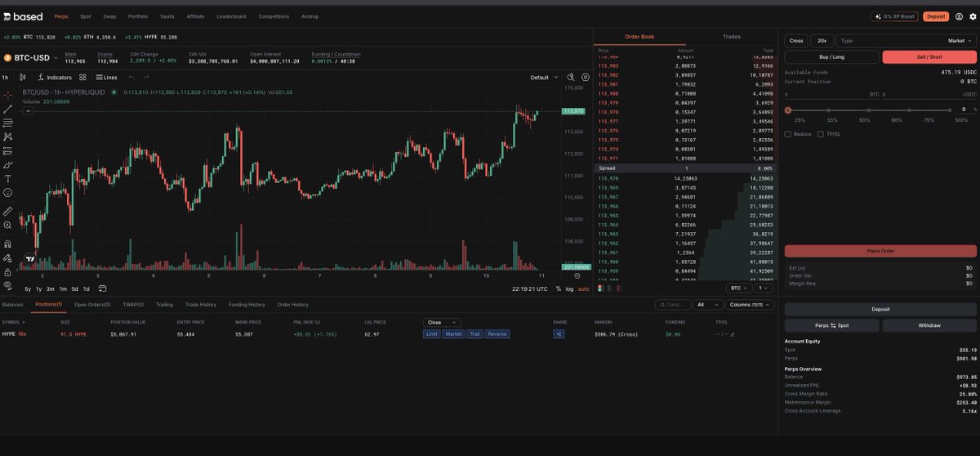
Task: Click the Withdraw button
Action: tap(929, 325)
